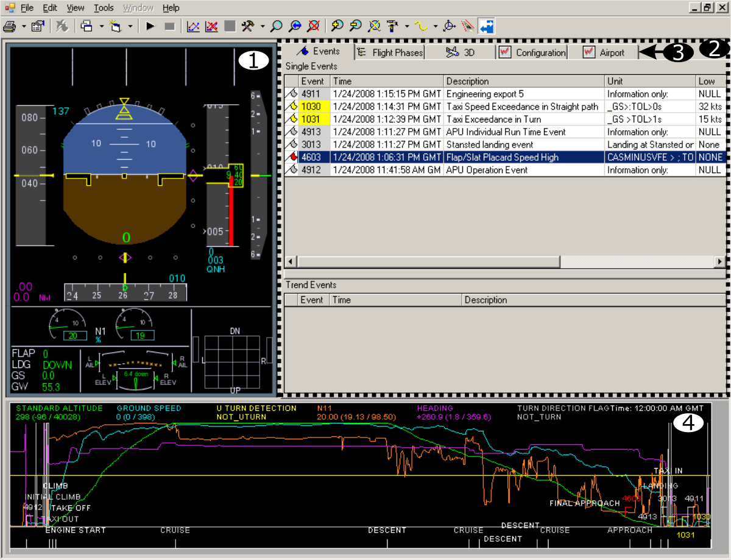Select event 4911 Engineering export 5 row
Image resolution: width=731 pixels, height=560 pixels.
(505, 94)
